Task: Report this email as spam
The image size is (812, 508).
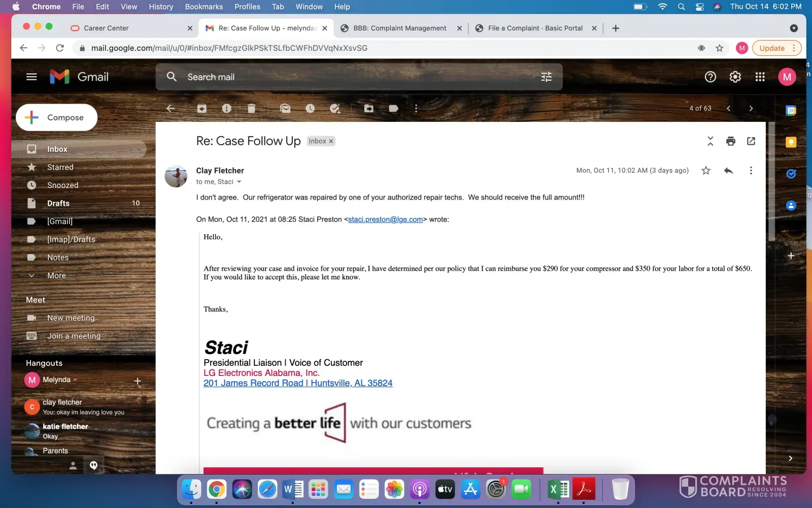Action: click(226, 108)
